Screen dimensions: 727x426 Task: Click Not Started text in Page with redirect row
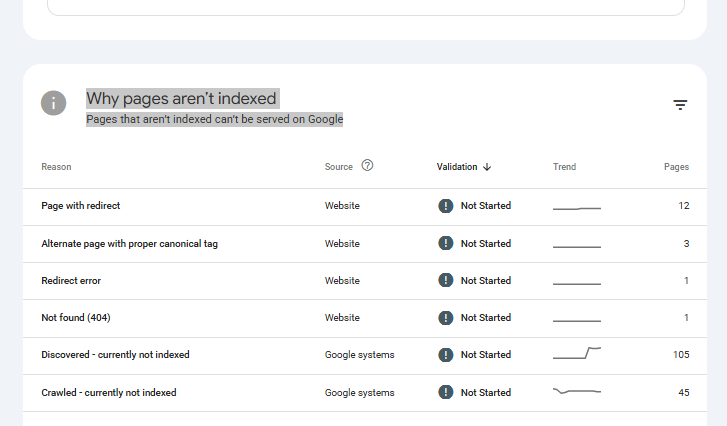click(x=486, y=206)
